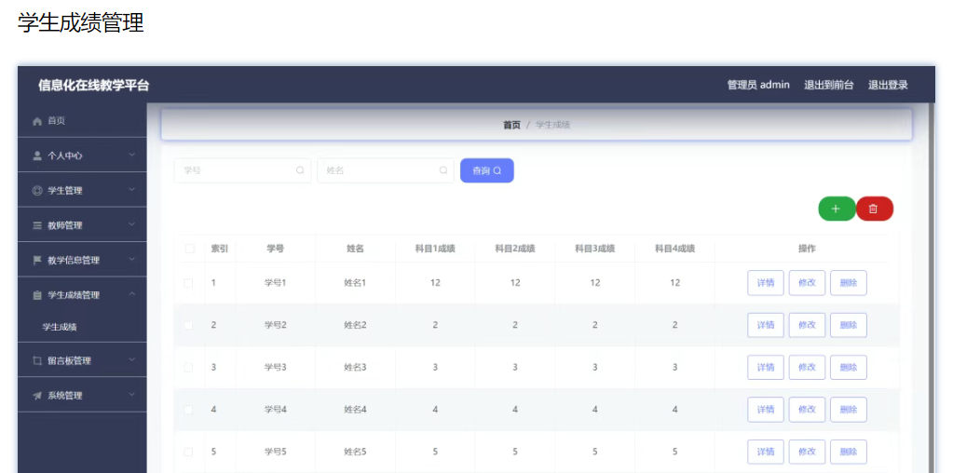Open 系统管理 in the sidebar

83,396
